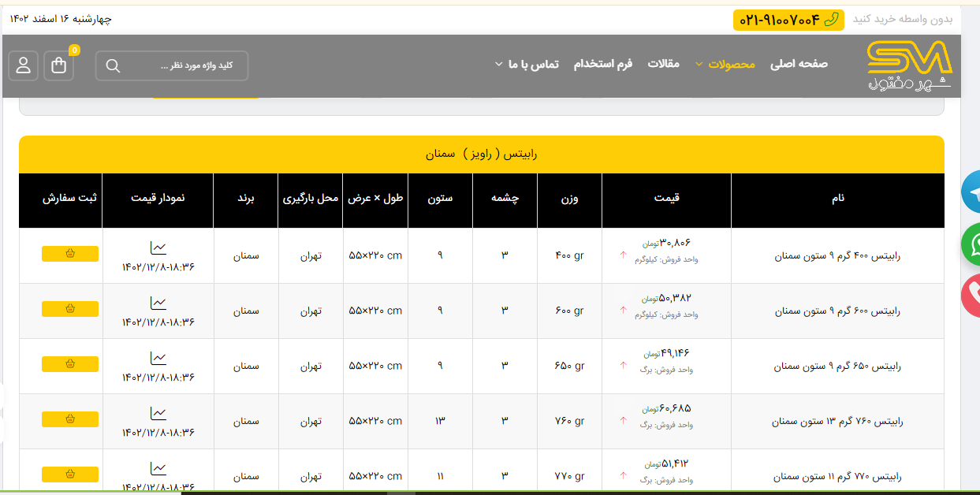Click order button for رابیتس 400 گرم
980x495 pixels.
coord(70,254)
